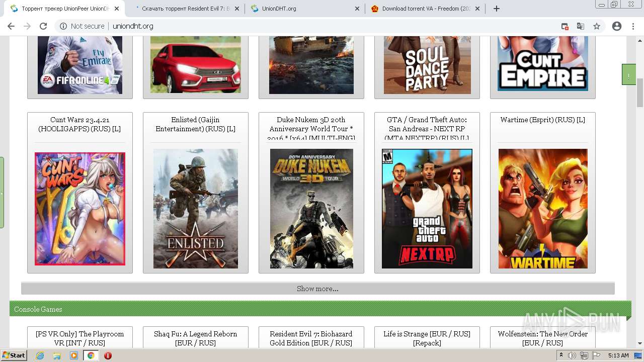Screen dimensions: 644x362
Task: Click the Enlisted game cover image
Action: (196, 209)
